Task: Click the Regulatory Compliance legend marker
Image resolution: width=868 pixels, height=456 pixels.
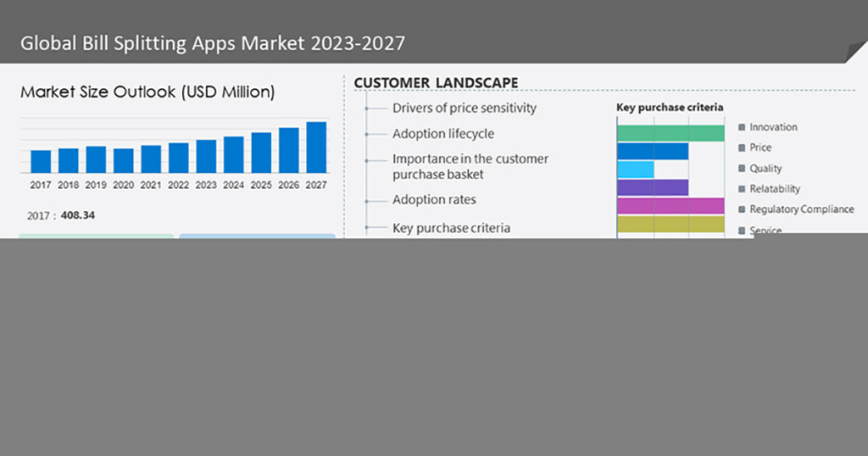Action: pos(742,209)
